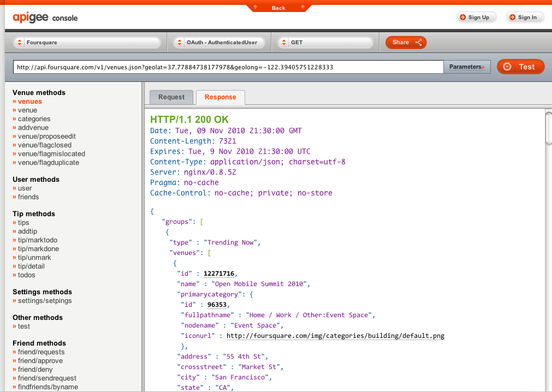Image resolution: width=552 pixels, height=392 pixels.
Task: Open the OAuth - AuthenticatedUser dropdown
Action: click(x=219, y=42)
